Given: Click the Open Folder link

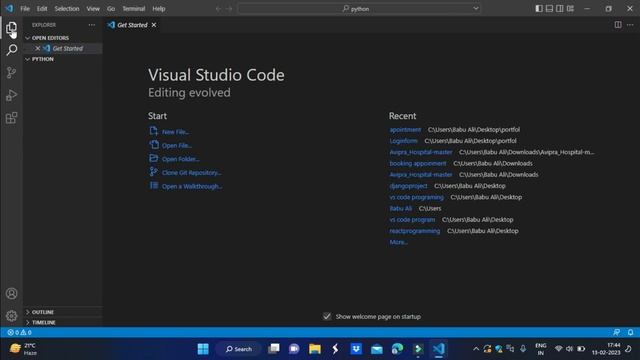Looking at the screenshot, I should (180, 159).
